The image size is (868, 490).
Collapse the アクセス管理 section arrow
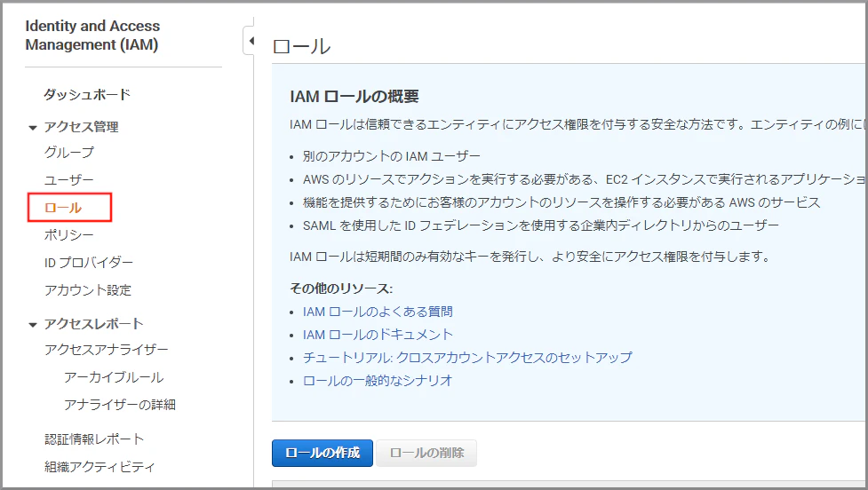click(33, 128)
